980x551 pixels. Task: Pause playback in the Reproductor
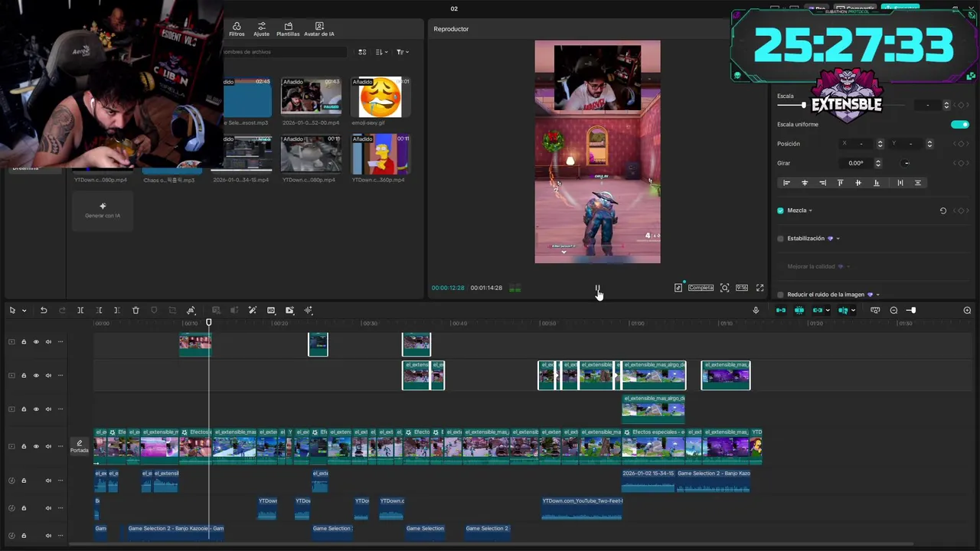pyautogui.click(x=597, y=289)
